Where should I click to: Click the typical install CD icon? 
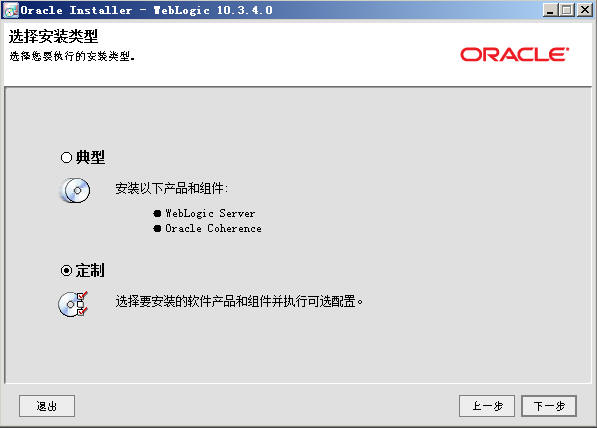75,190
